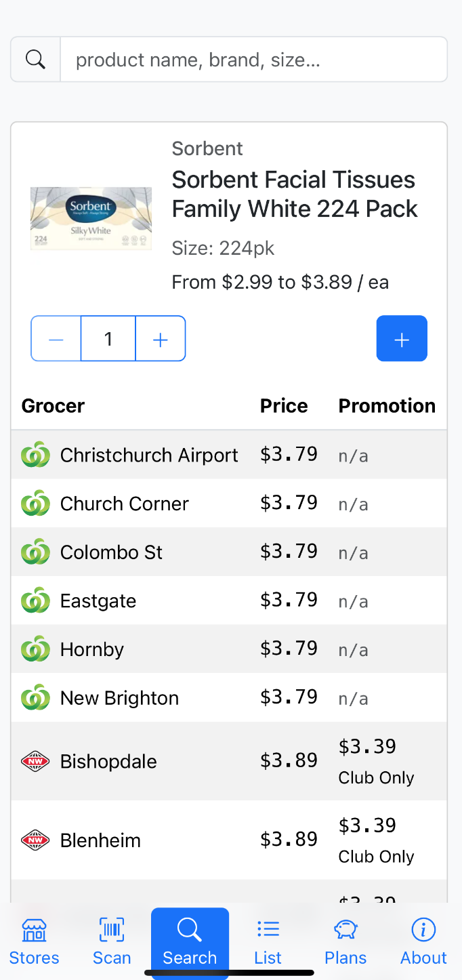Click the blue add-to-list plus button
Viewport: 462px width, 980px height.
pos(402,338)
